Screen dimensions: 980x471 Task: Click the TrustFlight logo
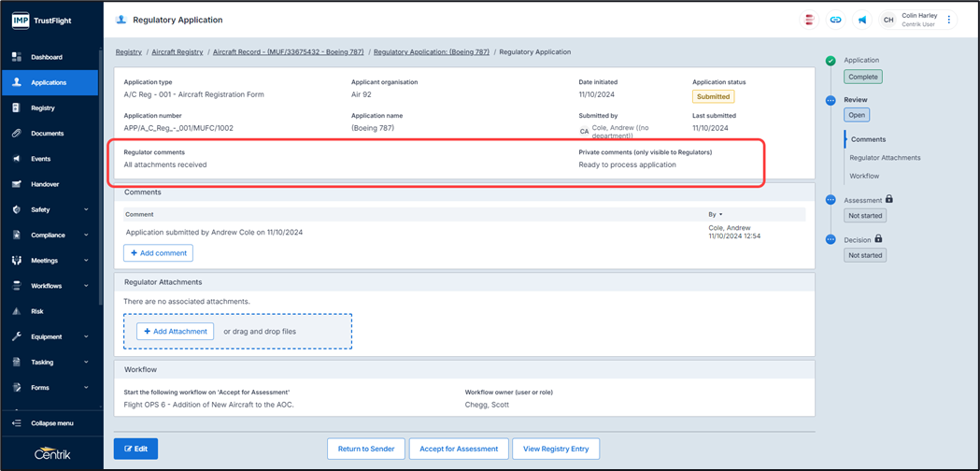(x=42, y=20)
